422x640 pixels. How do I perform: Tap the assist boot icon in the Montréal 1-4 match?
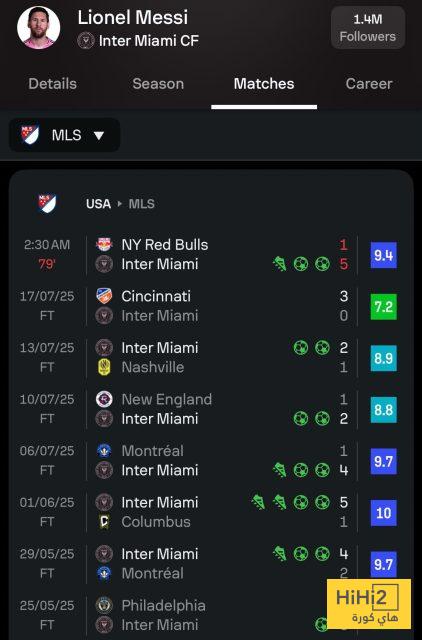[280, 470]
